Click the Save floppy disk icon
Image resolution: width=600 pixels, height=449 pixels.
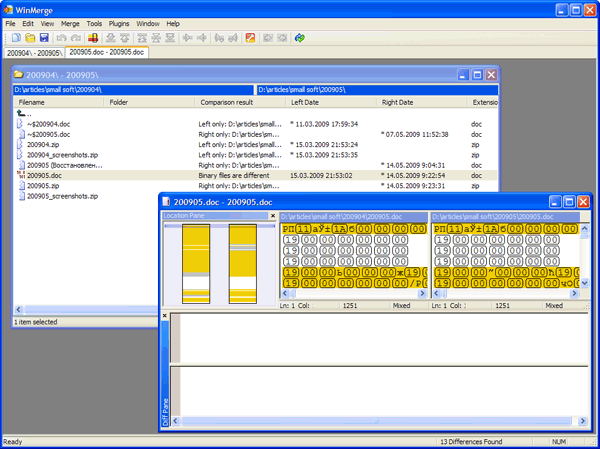45,38
